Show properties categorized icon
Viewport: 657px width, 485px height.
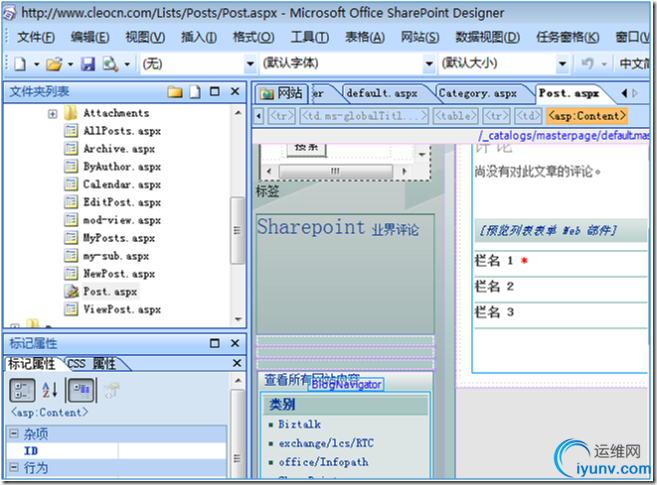click(x=22, y=390)
